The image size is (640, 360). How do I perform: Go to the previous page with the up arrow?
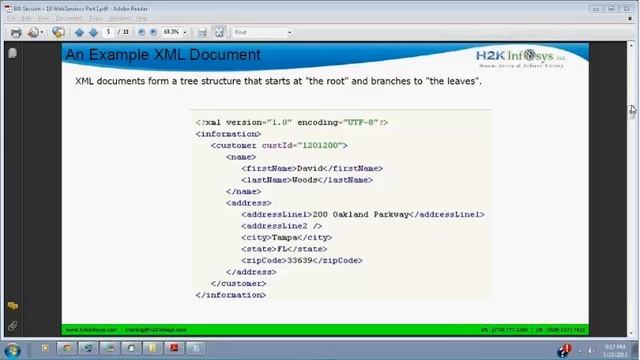click(x=80, y=32)
